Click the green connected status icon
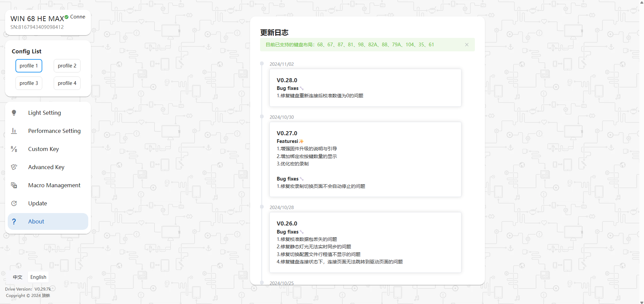The width and height of the screenshot is (644, 304). coord(66,17)
